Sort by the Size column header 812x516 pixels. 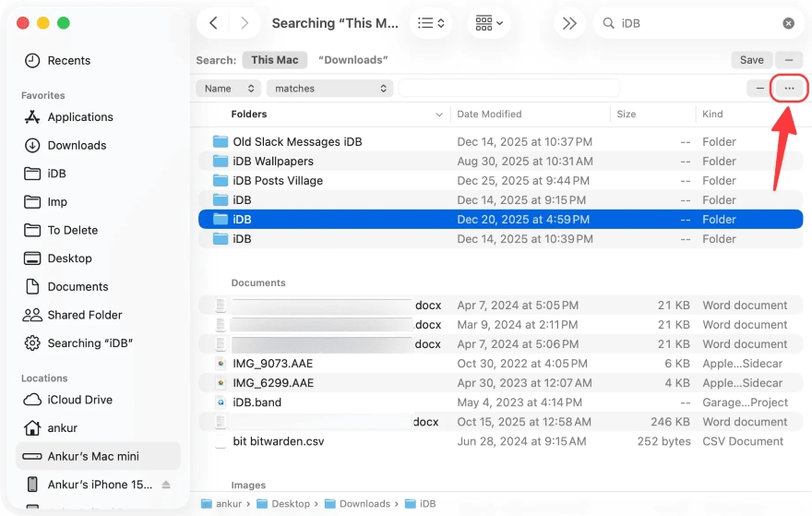[x=627, y=114]
